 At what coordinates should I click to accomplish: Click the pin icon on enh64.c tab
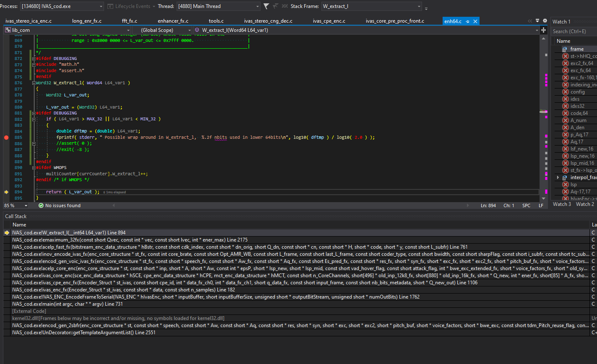click(468, 21)
